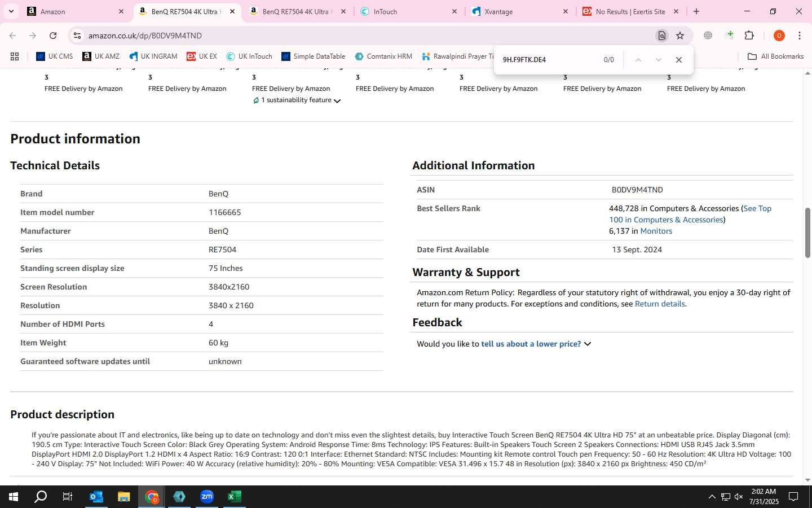
Task: Open Task View on taskbar
Action: (67, 497)
